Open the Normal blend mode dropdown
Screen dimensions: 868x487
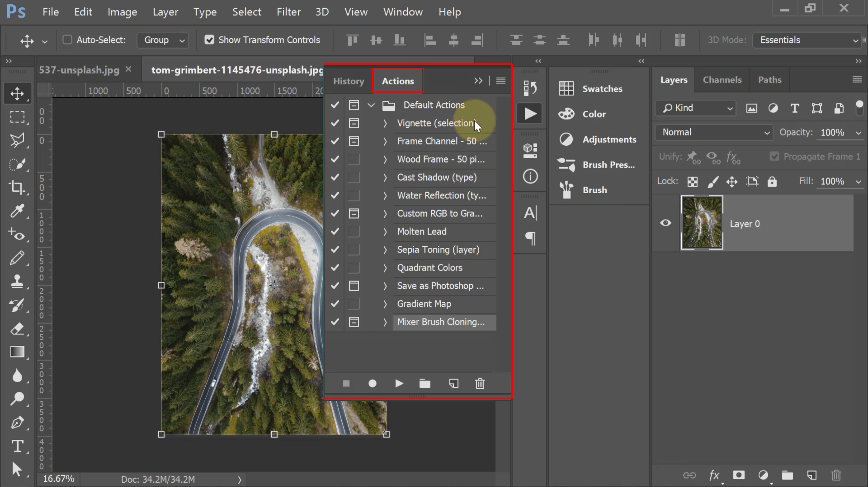tap(714, 132)
